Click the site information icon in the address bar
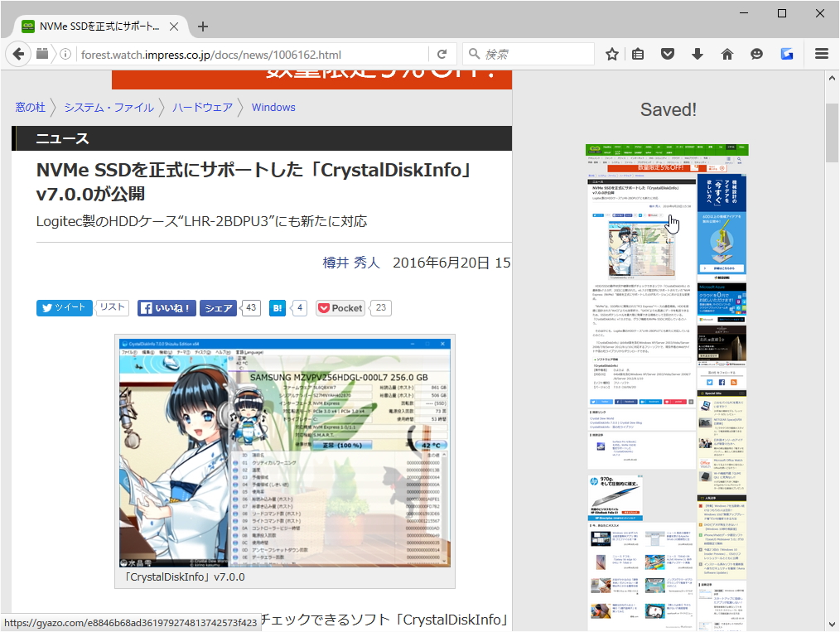This screenshot has height=632, width=840. [65, 53]
